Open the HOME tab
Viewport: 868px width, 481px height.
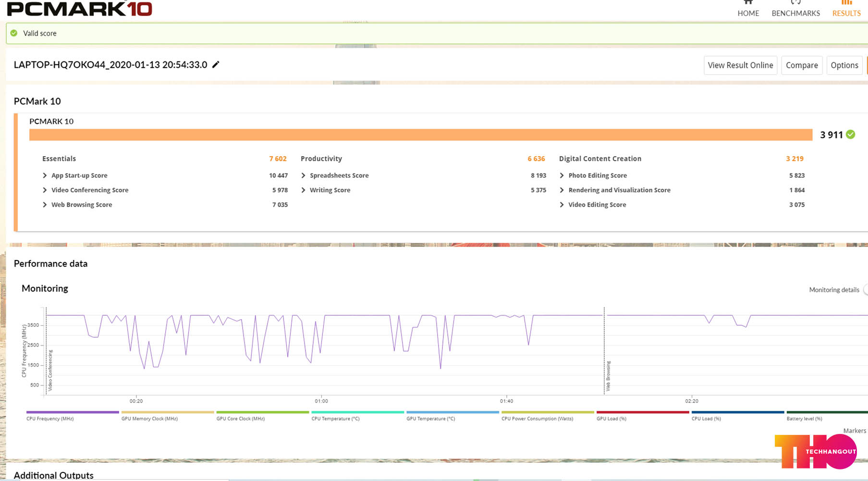click(x=748, y=9)
